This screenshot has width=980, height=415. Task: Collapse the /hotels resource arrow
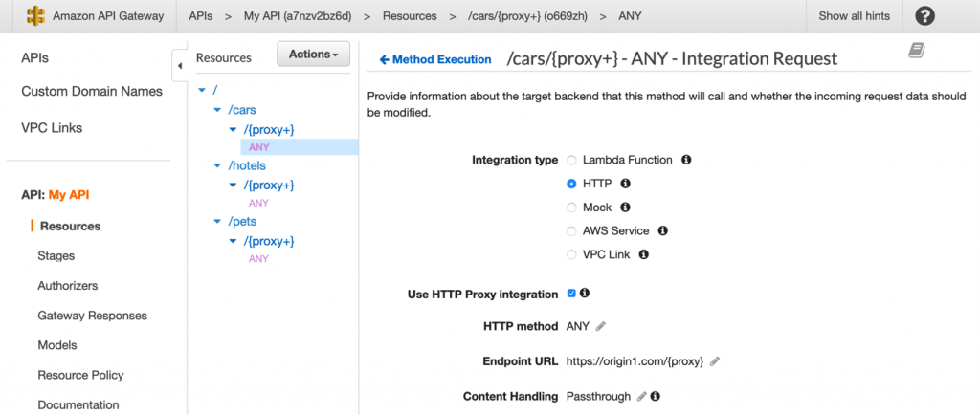pos(217,166)
